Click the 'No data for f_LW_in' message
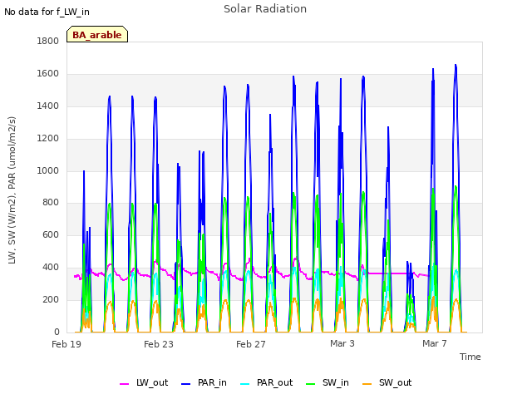Viewport: 532px width, 399px height. [47, 12]
